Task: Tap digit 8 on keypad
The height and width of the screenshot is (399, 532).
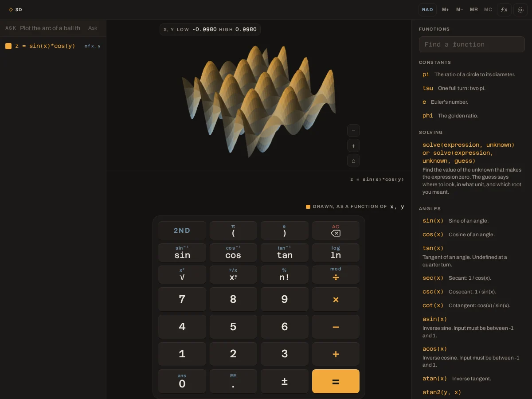Action: [233, 299]
